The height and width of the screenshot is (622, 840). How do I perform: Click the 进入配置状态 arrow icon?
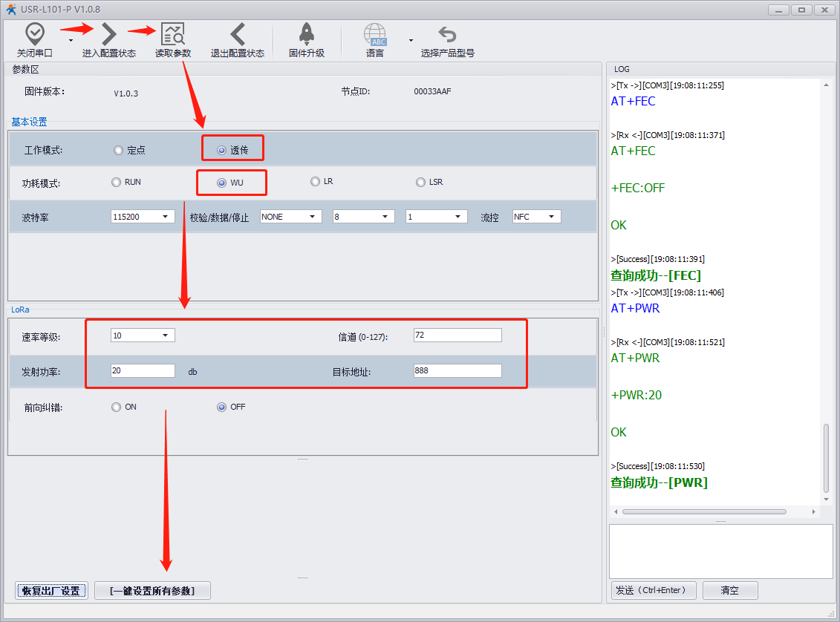108,34
